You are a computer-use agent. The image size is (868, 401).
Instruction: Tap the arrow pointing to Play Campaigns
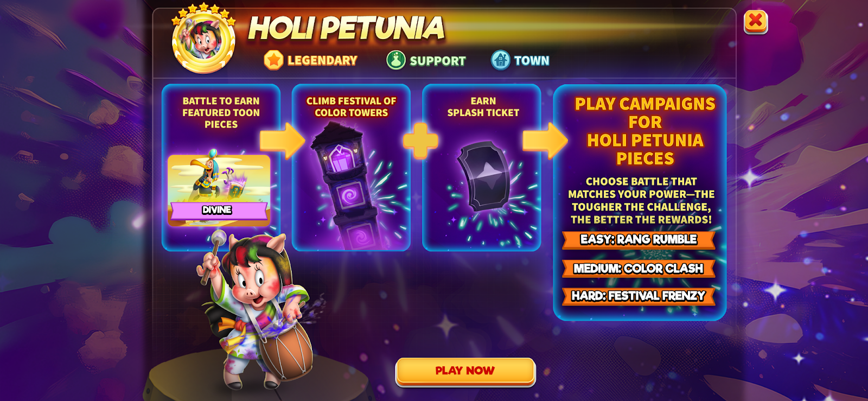pyautogui.click(x=545, y=141)
